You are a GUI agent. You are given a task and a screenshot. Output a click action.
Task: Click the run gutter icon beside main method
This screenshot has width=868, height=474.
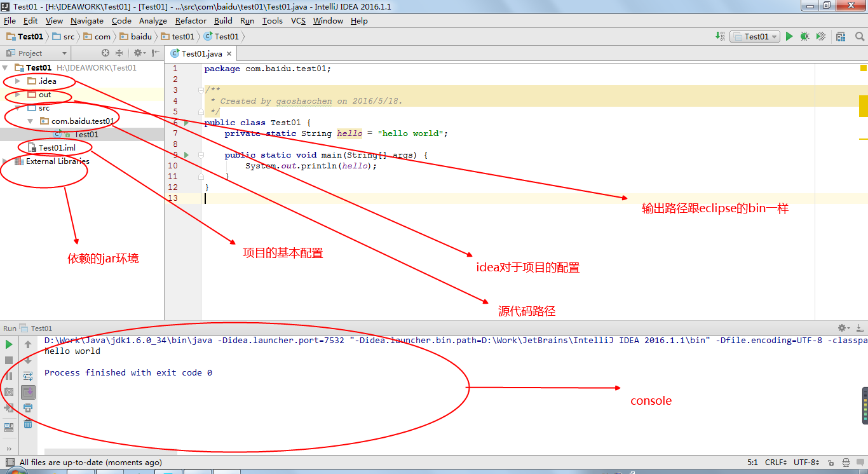186,155
